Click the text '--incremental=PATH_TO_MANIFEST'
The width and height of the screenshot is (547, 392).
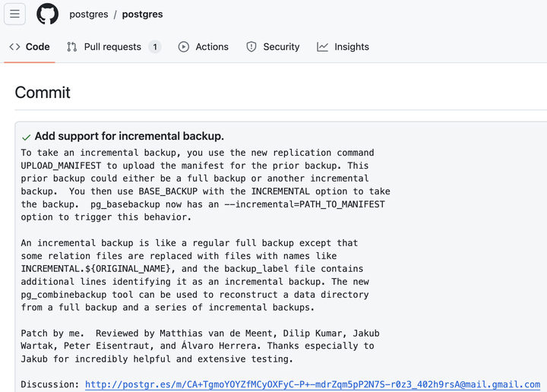click(x=305, y=204)
